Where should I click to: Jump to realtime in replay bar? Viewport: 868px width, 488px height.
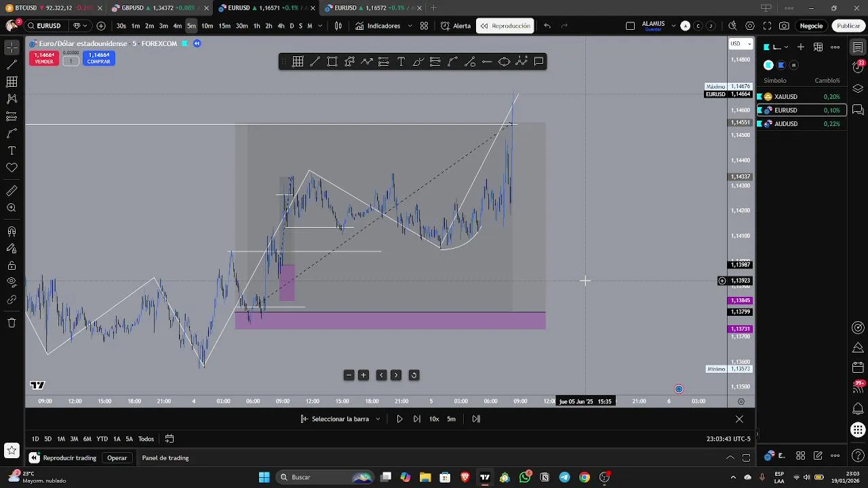tap(476, 419)
